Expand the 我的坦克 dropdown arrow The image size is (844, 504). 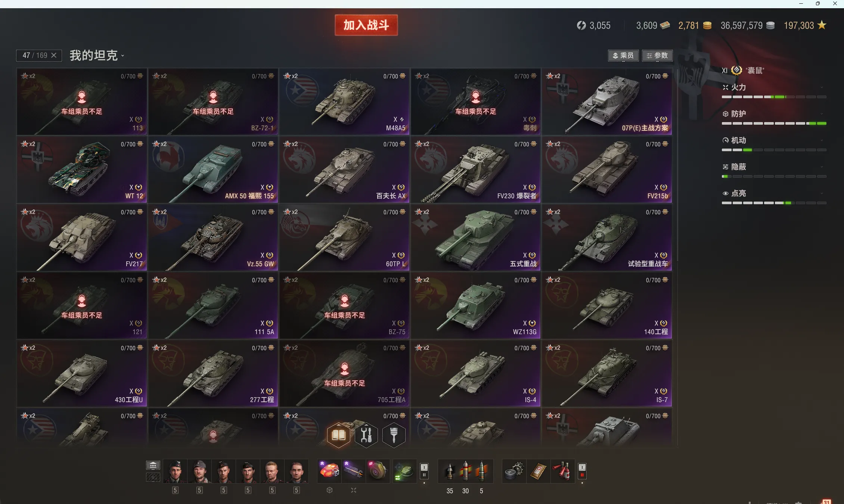(122, 56)
